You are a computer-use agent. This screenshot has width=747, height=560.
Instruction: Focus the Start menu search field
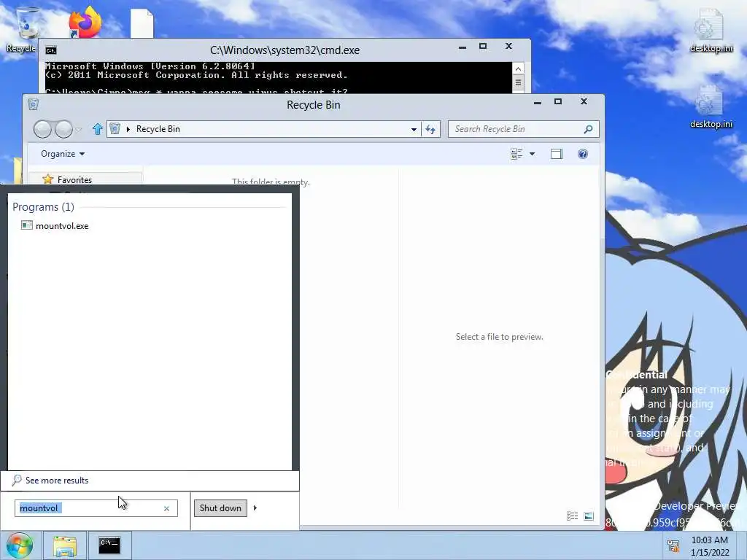pos(96,508)
